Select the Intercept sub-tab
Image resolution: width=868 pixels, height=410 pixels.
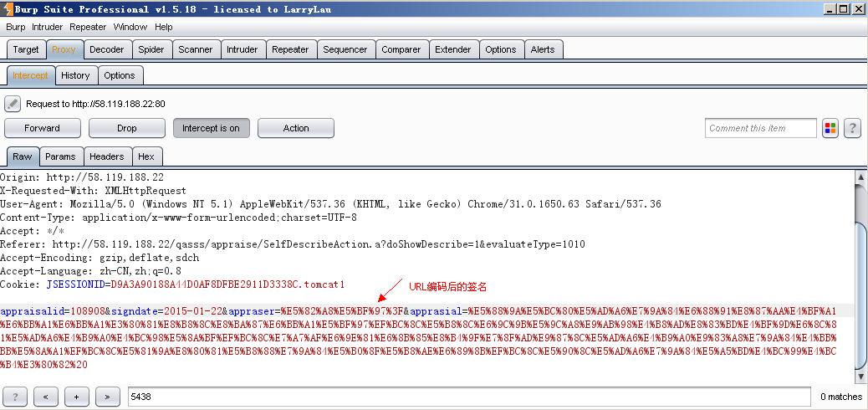click(x=30, y=75)
